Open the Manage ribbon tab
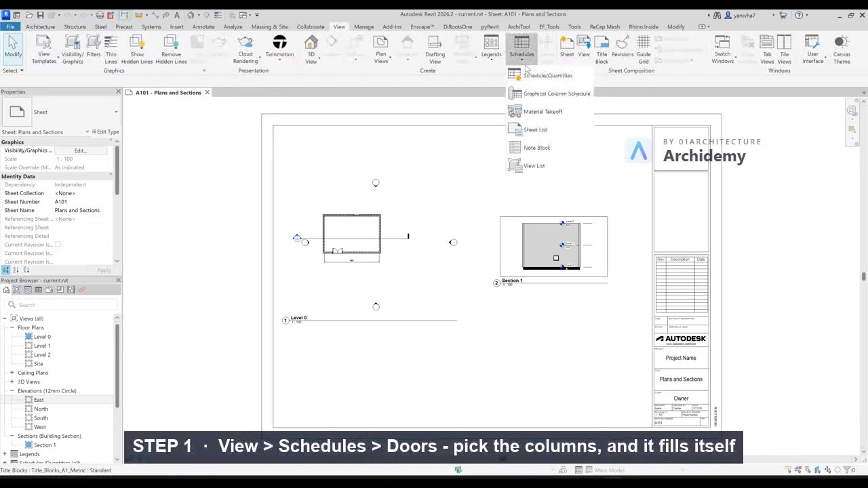868x488 pixels. (x=363, y=26)
